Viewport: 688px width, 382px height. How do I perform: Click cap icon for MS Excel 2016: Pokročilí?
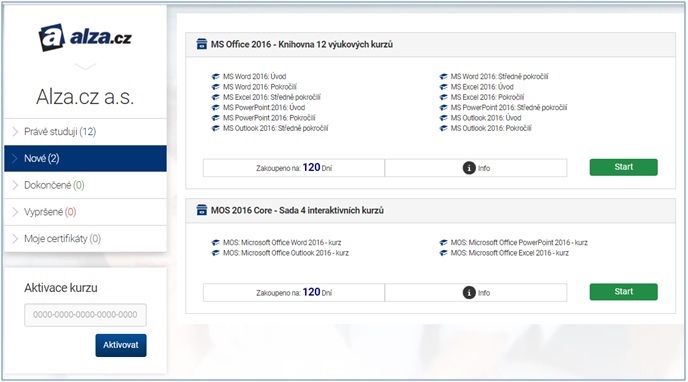tap(444, 97)
